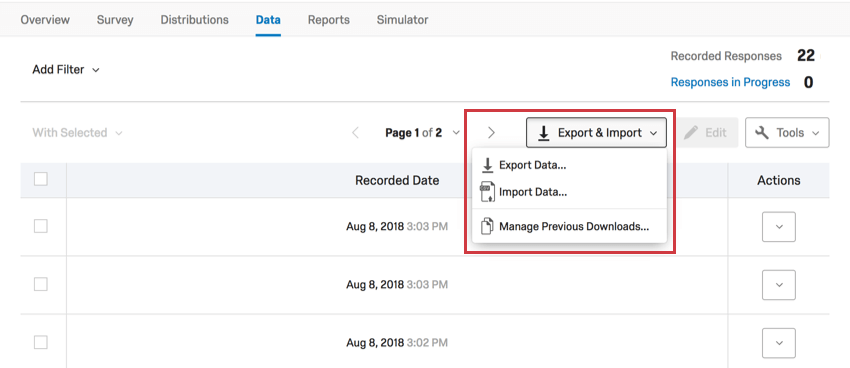Toggle the select-all checkbox in header
The width and height of the screenshot is (850, 368).
click(x=41, y=179)
